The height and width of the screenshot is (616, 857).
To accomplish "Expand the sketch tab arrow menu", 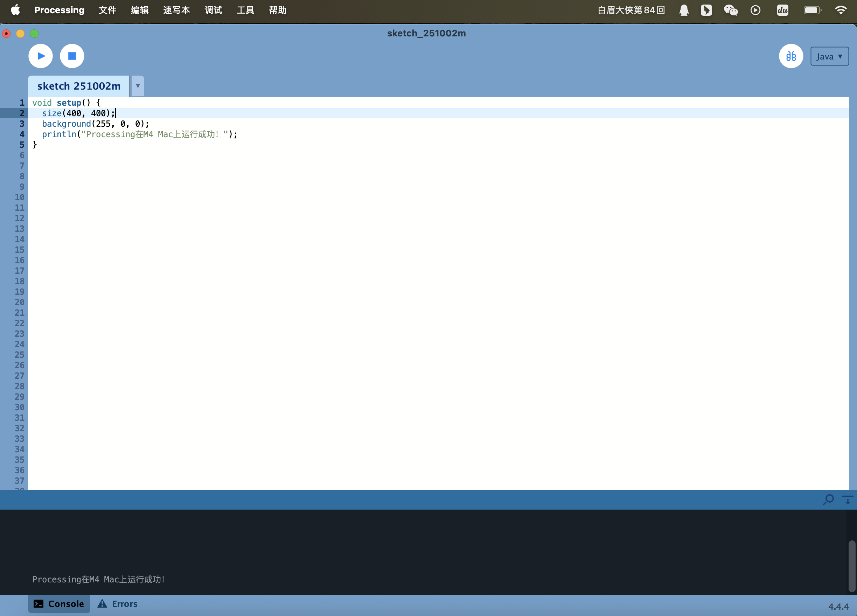I will coord(138,86).
